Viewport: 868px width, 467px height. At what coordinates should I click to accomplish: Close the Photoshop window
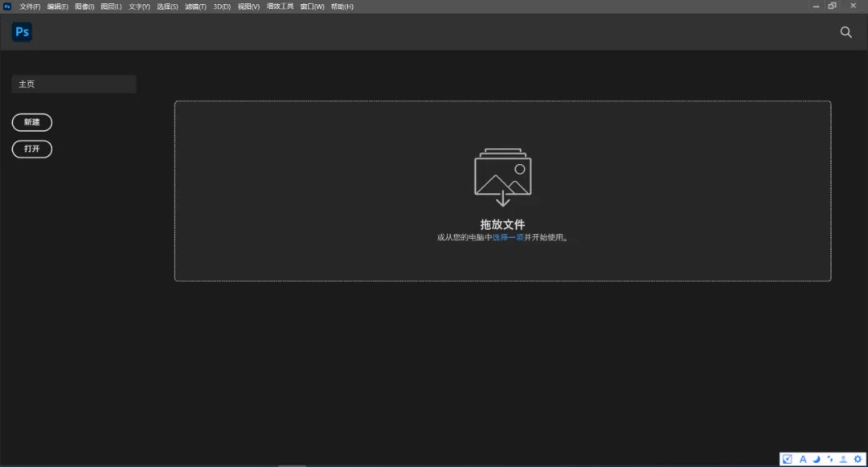click(x=853, y=6)
